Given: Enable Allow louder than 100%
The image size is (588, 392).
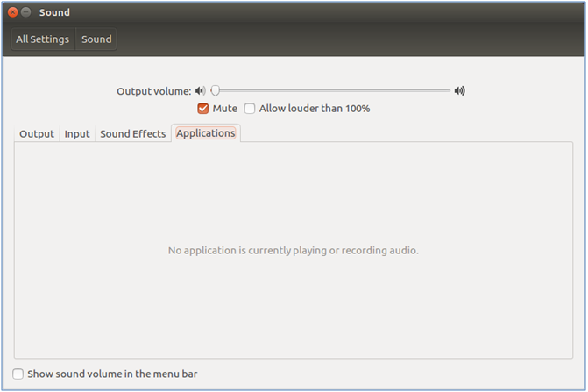Looking at the screenshot, I should 250,109.
